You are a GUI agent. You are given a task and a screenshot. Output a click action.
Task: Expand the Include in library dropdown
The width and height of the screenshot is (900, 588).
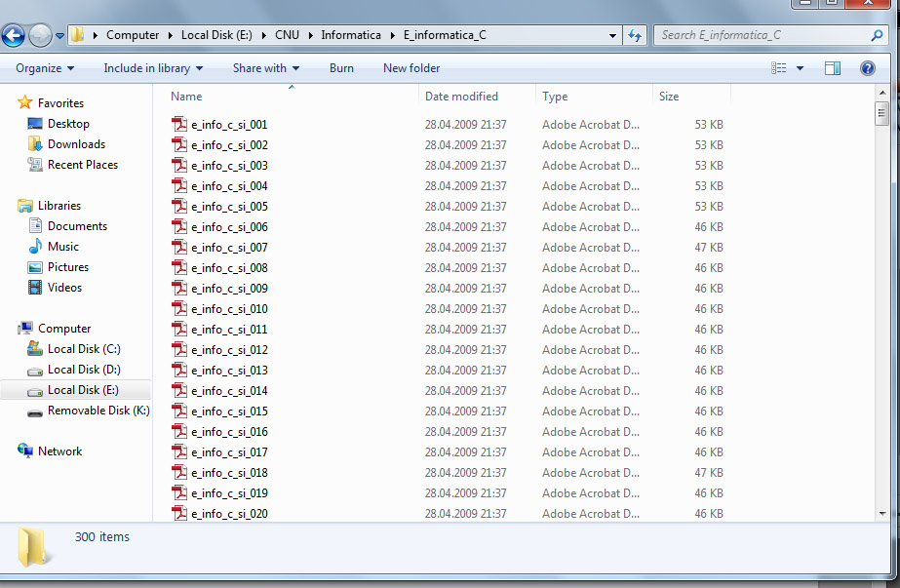(153, 68)
